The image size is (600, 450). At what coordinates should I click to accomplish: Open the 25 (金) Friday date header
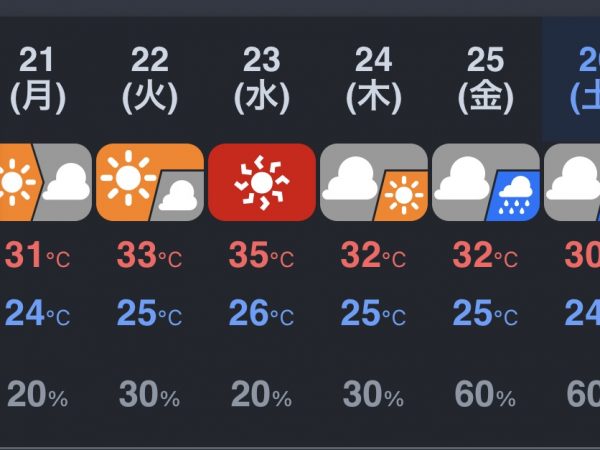pos(486,80)
